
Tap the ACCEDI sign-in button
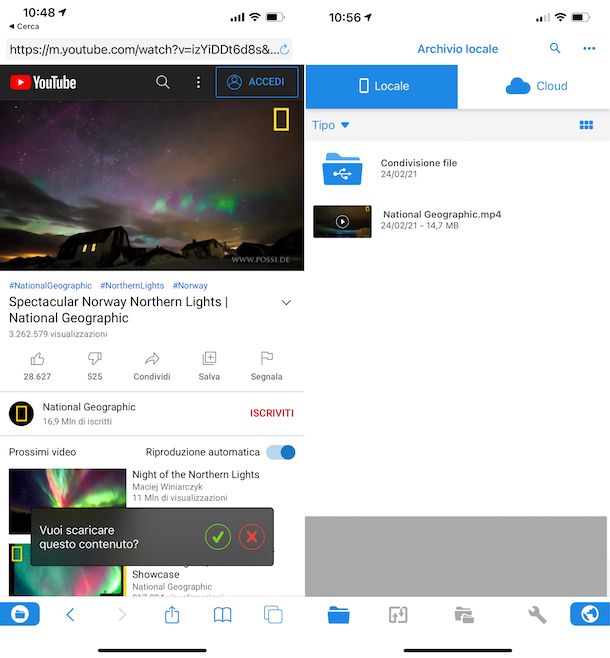[257, 82]
